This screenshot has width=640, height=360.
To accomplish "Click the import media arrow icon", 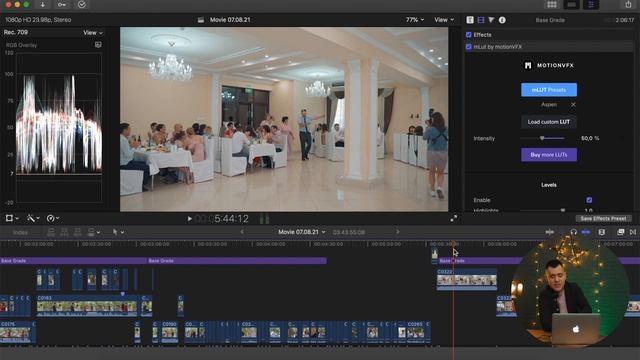I will pos(42,4).
